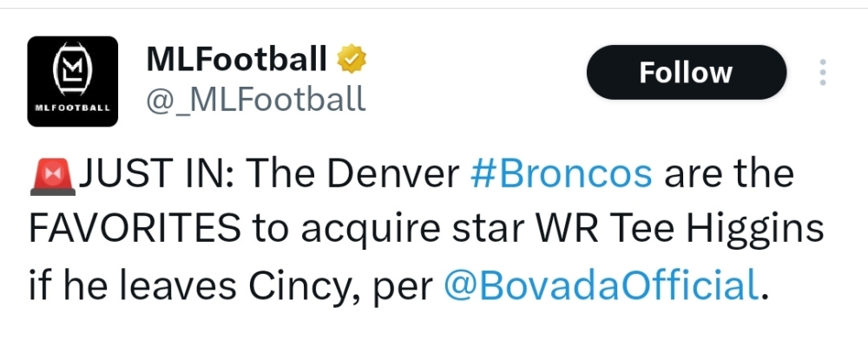This screenshot has width=868, height=359.
Task: Click the word FAVORITES in the tweet
Action: coord(135,230)
